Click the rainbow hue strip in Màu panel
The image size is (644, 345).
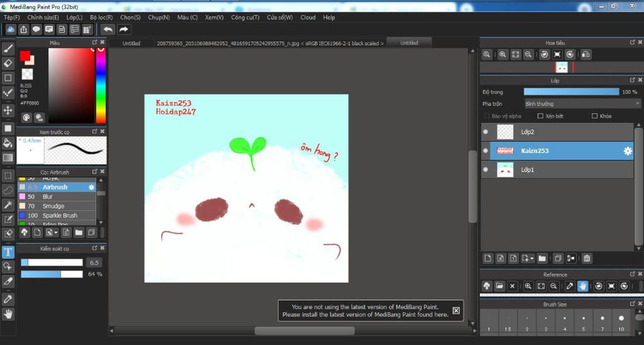point(101,86)
